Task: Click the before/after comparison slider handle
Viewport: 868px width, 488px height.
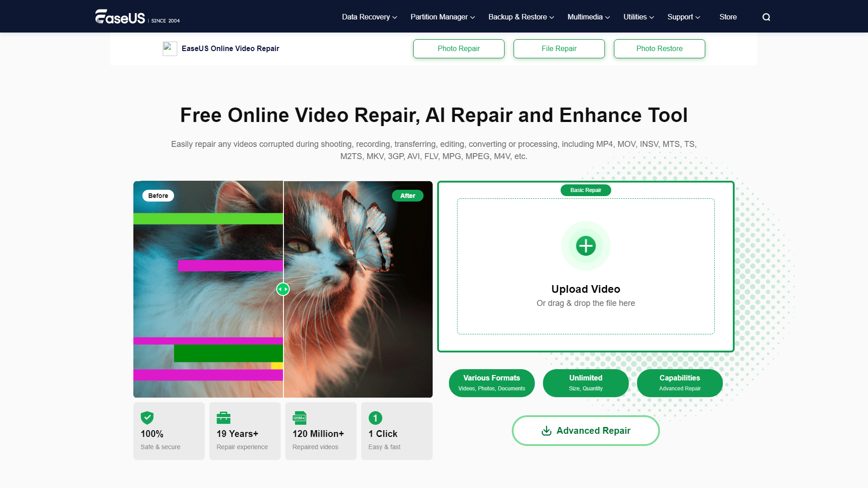Action: click(x=283, y=289)
